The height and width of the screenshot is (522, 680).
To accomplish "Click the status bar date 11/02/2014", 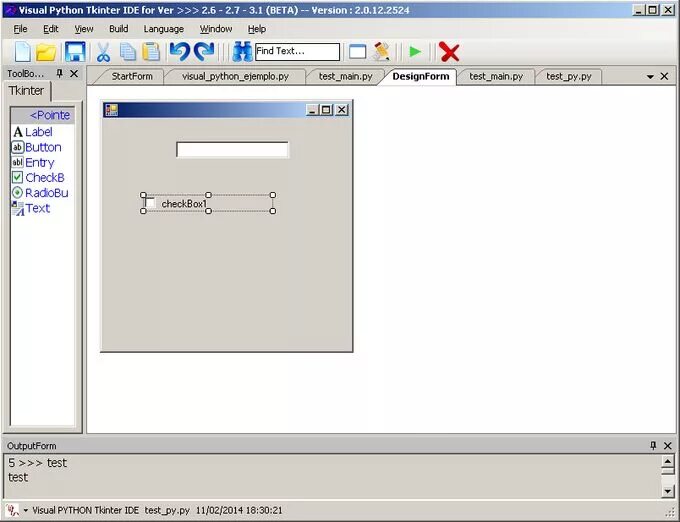I will [220, 510].
